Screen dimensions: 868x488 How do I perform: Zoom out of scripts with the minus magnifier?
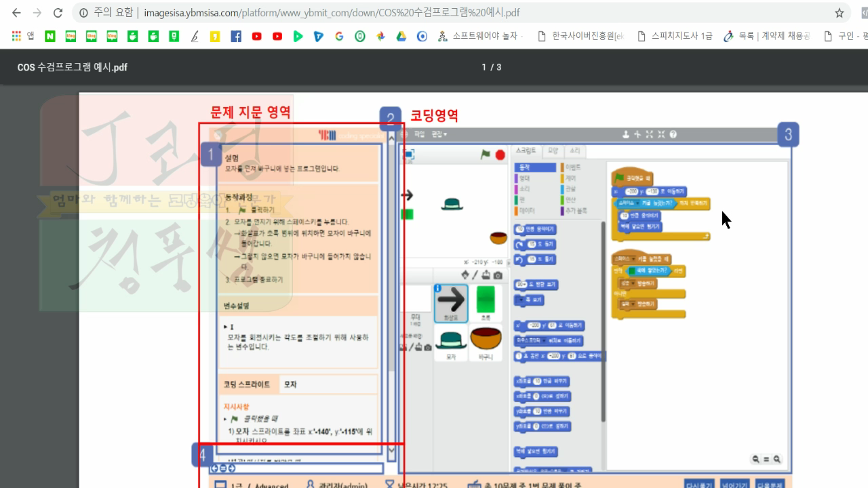point(755,459)
